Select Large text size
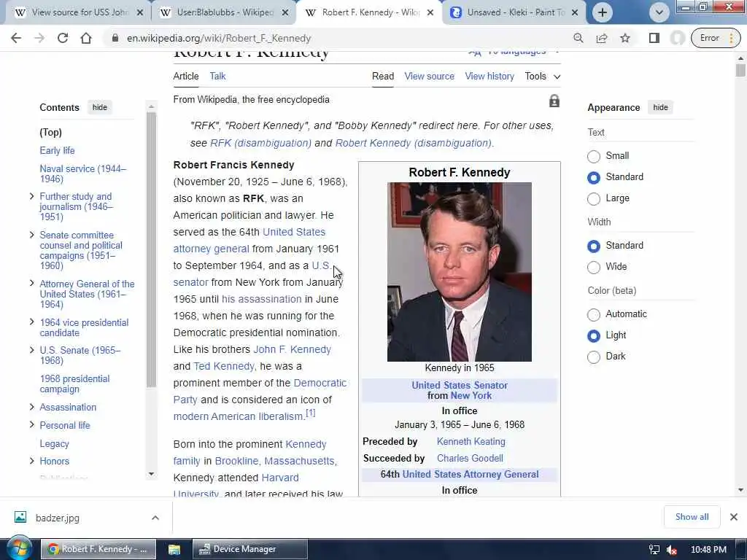The width and height of the screenshot is (747, 560). [x=594, y=198]
